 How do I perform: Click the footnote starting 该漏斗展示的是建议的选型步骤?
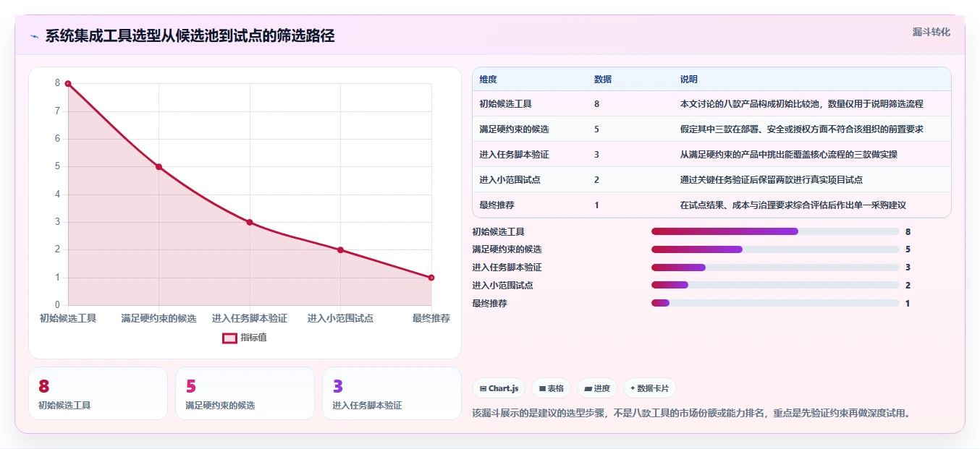click(691, 414)
